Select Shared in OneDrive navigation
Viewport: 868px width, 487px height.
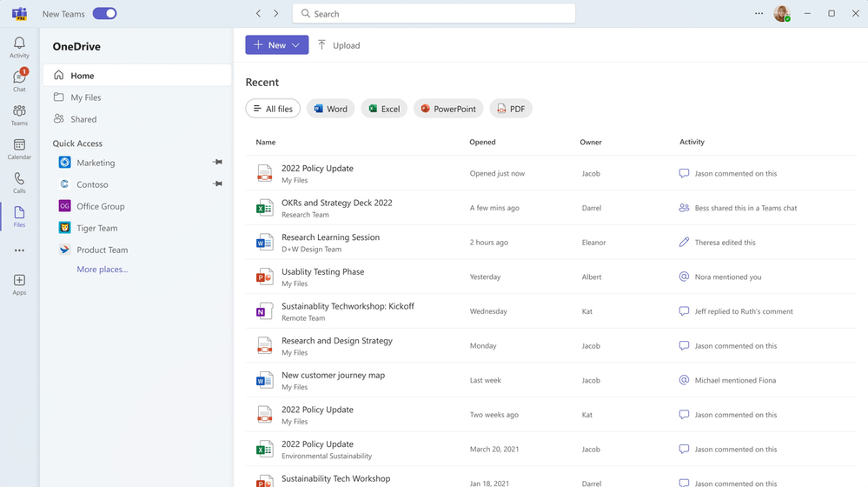tap(83, 119)
